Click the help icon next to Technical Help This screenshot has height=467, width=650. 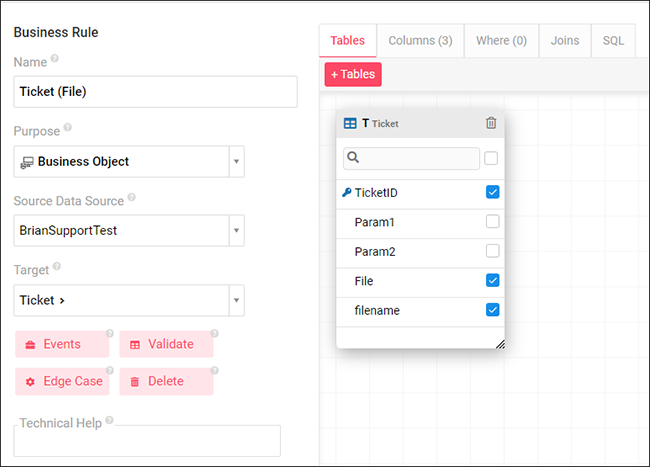[109, 420]
